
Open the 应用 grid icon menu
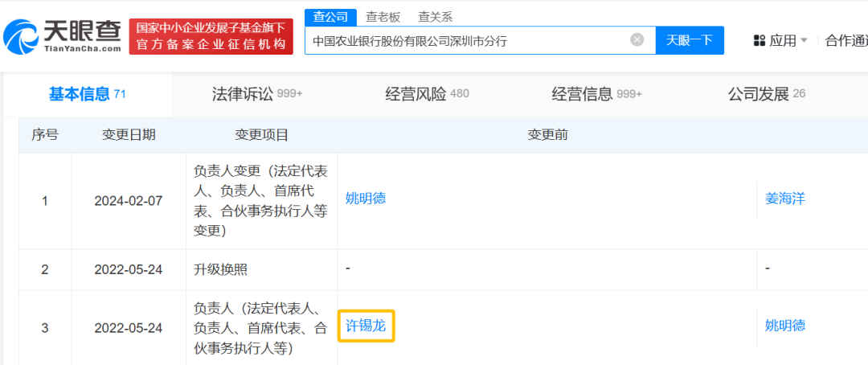[x=759, y=40]
